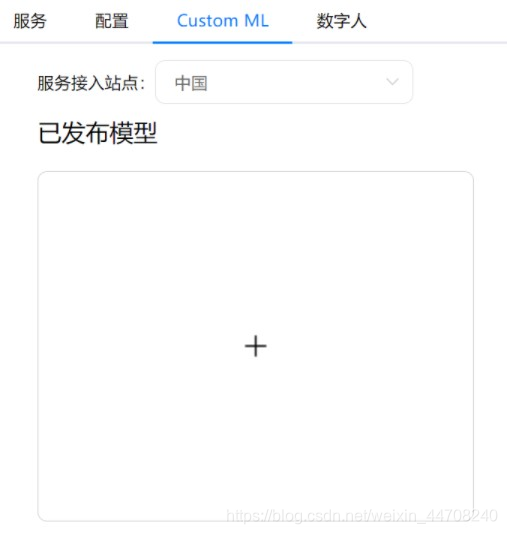Viewport: 507px width, 534px height.
Task: Select the 中国 value in the combo box
Action: point(191,83)
